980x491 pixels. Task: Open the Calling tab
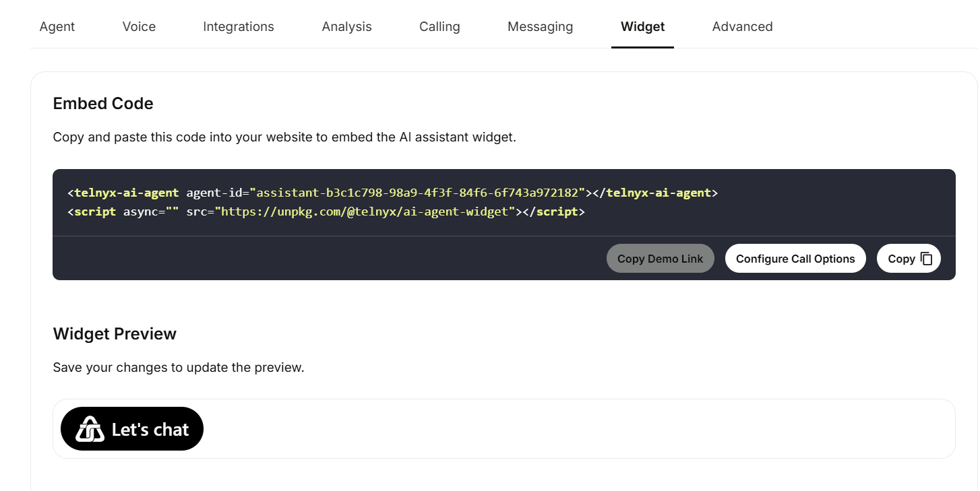tap(439, 26)
